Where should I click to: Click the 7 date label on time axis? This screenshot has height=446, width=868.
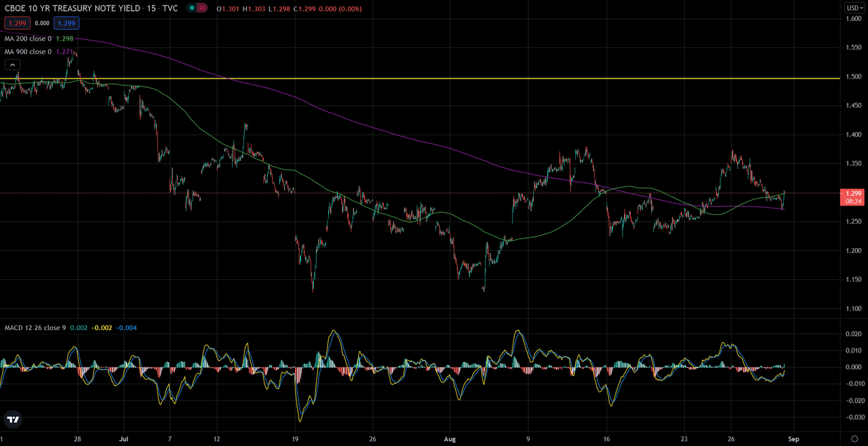click(170, 439)
